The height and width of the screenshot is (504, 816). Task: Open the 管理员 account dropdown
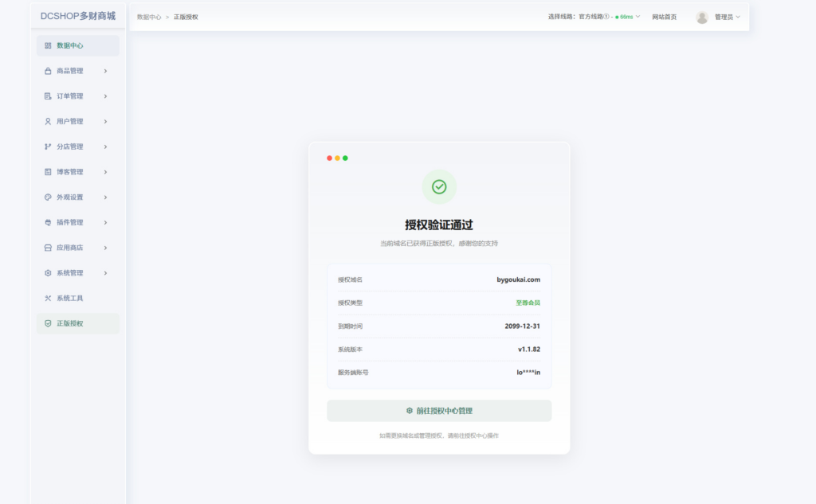click(727, 18)
